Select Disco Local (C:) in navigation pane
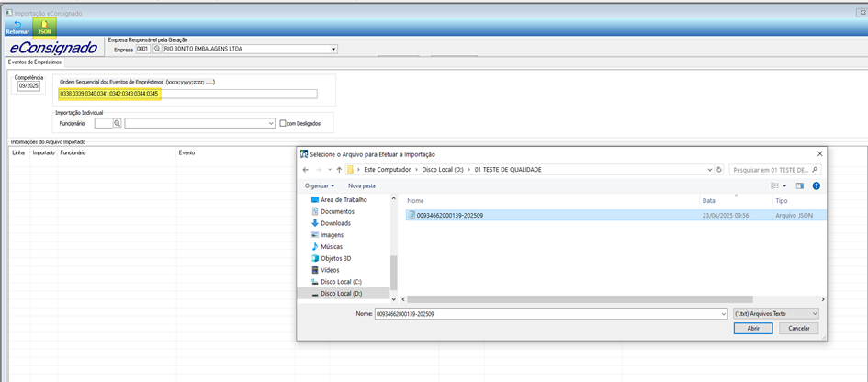The width and height of the screenshot is (868, 382). pos(341,281)
